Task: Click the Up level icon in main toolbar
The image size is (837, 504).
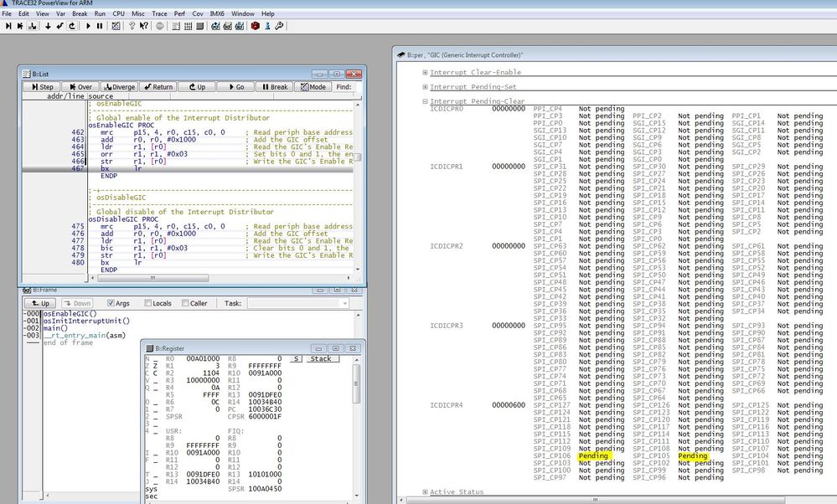Action: click(x=72, y=26)
